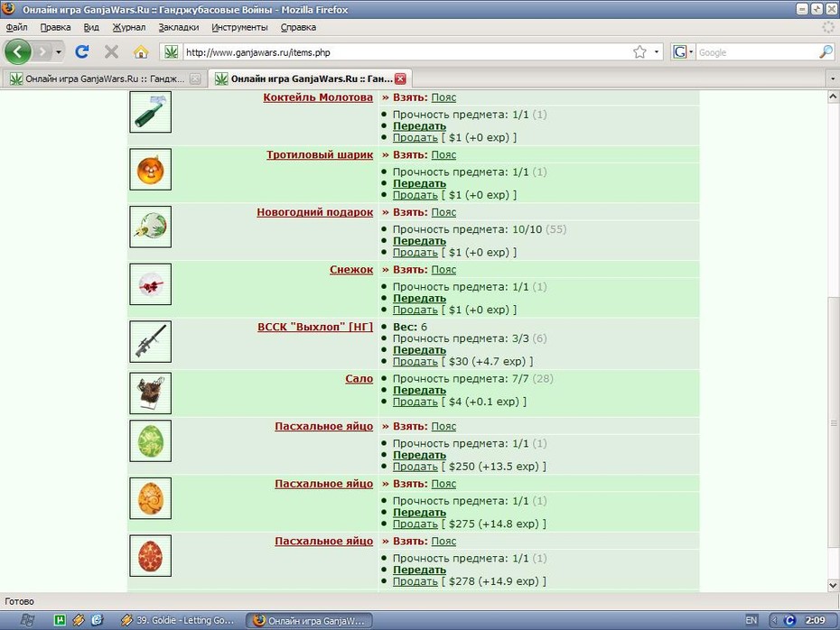Click the URL address field

[x=407, y=52]
